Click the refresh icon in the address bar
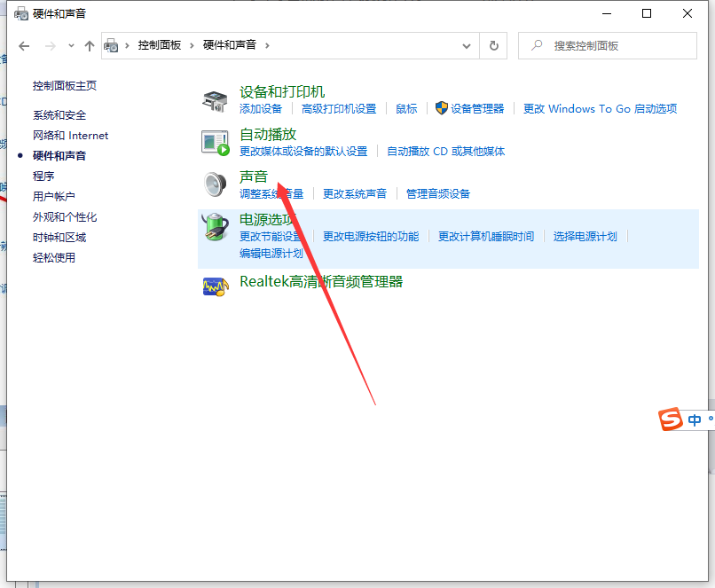715x588 pixels. point(493,45)
